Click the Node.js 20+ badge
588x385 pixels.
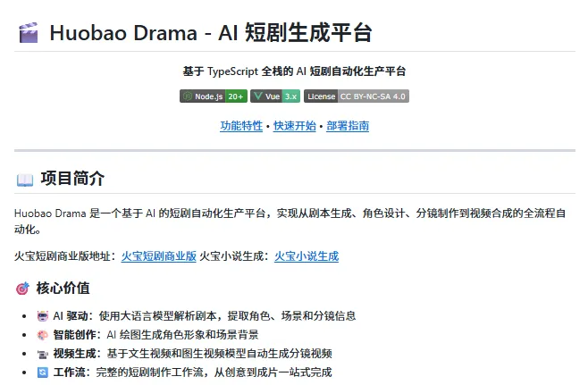[214, 96]
